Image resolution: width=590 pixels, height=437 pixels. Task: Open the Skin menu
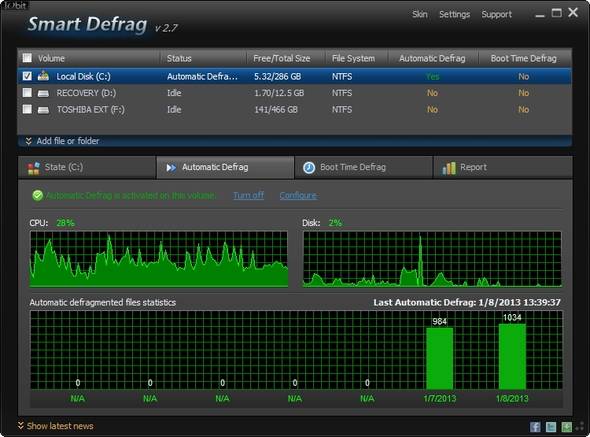tap(420, 14)
